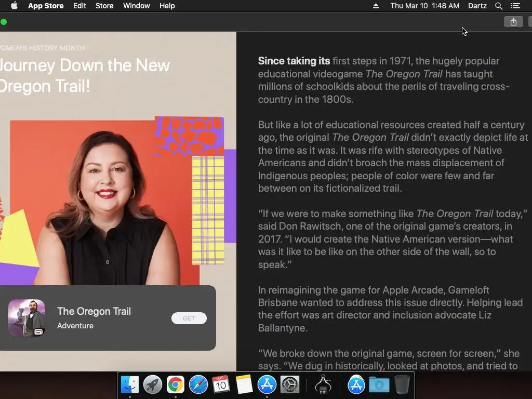
Task: Click the Journey Down the New Oregon Trail headline
Action: click(85, 75)
